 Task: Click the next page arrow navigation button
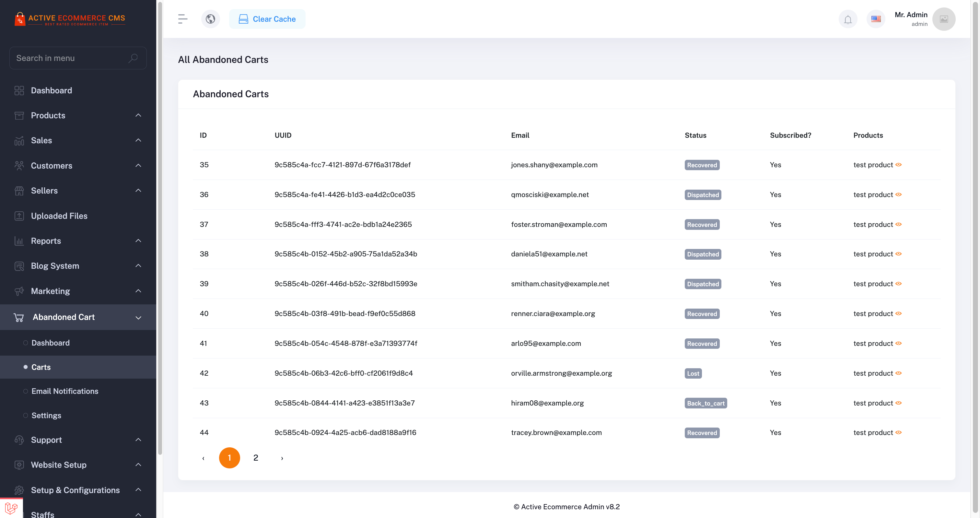(x=282, y=458)
